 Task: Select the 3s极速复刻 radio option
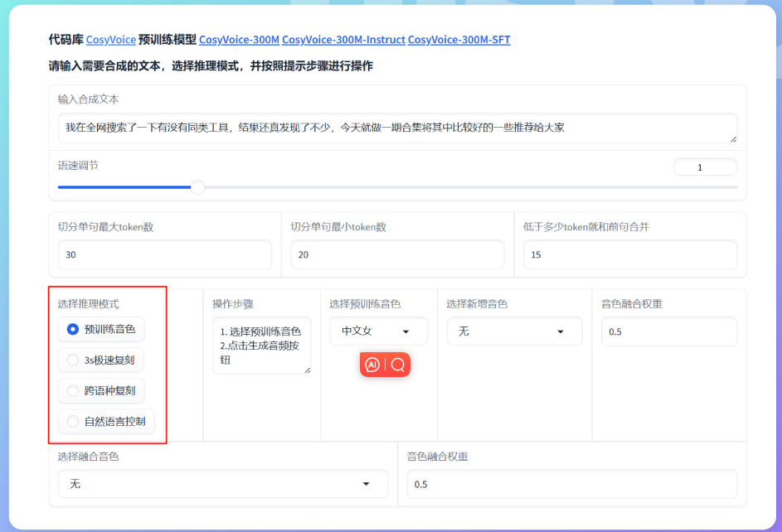tap(100, 360)
